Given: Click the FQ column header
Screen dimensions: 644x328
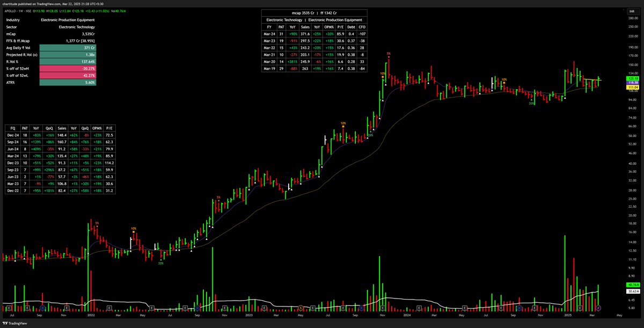Looking at the screenshot, I should (x=12, y=129).
